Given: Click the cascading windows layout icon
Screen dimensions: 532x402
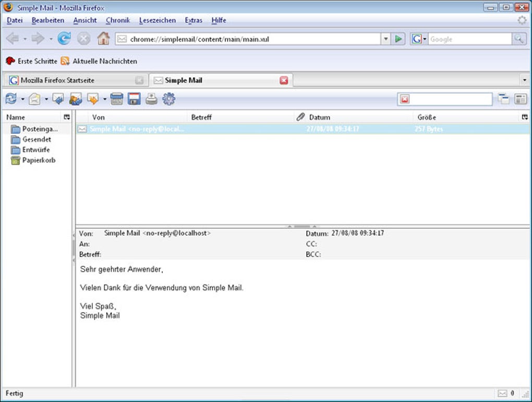Looking at the screenshot, I should click(x=503, y=99).
